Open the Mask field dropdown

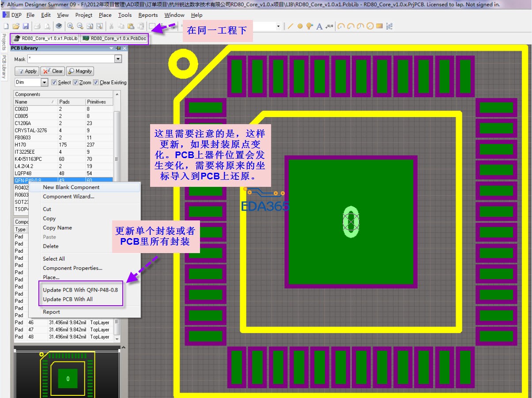coord(118,59)
